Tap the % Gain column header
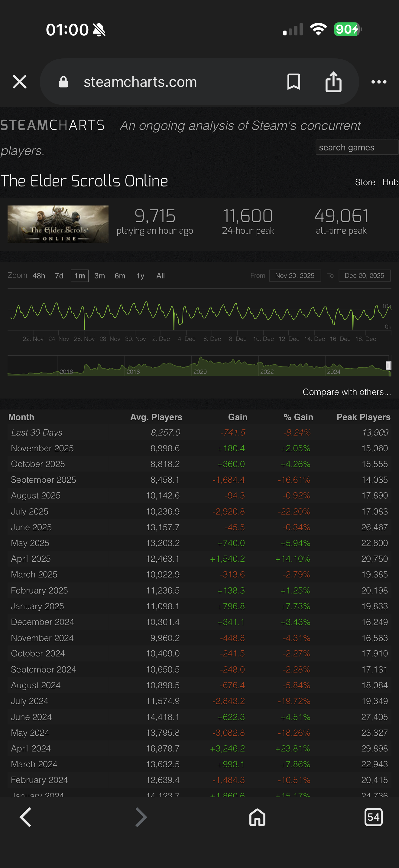The width and height of the screenshot is (399, 868). click(x=298, y=417)
